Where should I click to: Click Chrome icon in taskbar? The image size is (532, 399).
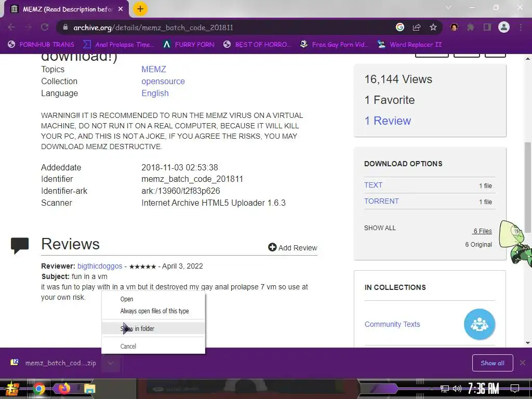(39, 389)
